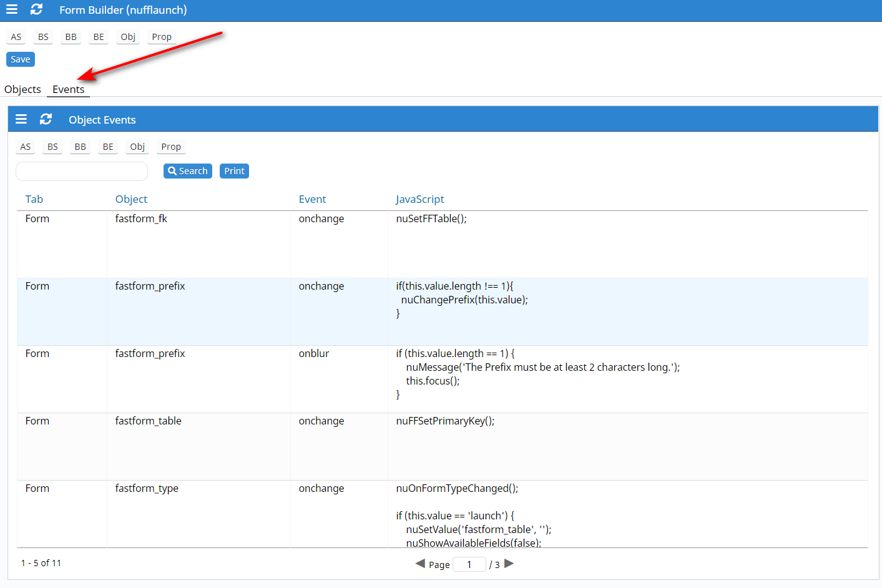Viewport: 882px width, 588px height.
Task: Click the top BS shortcut button
Action: 43,37
